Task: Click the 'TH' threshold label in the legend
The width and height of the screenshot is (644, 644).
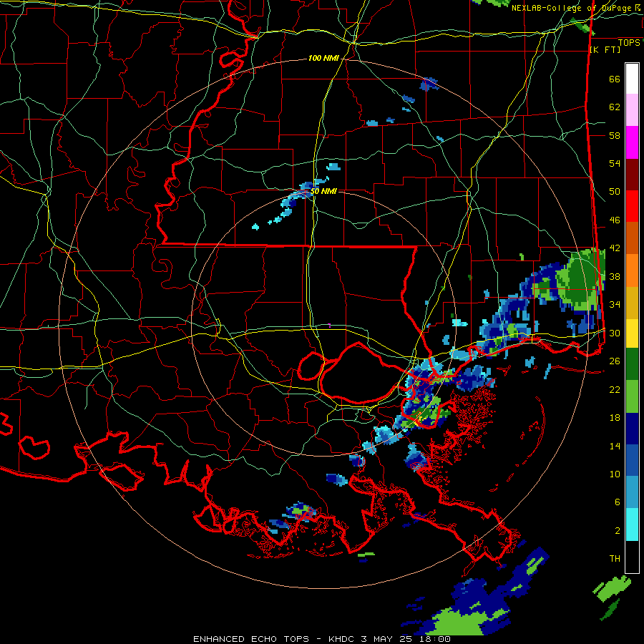Action: click(615, 559)
